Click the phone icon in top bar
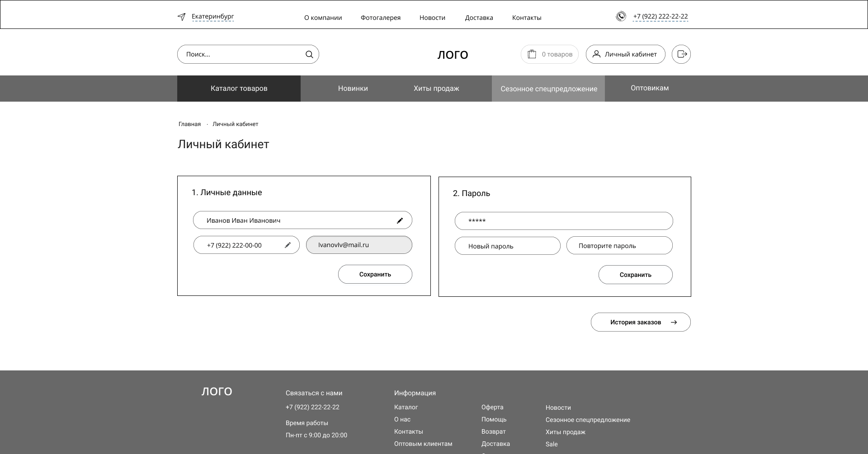868x454 pixels. pyautogui.click(x=621, y=16)
